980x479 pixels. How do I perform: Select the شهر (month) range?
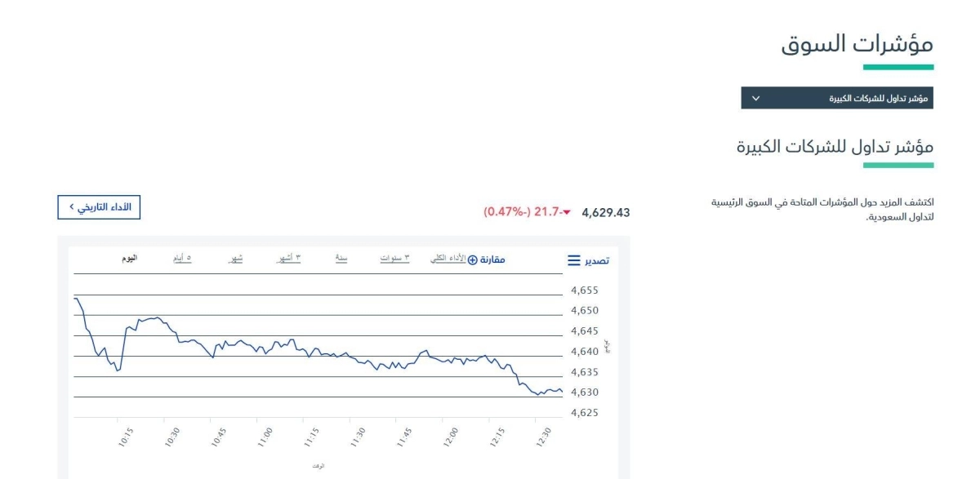tap(235, 259)
